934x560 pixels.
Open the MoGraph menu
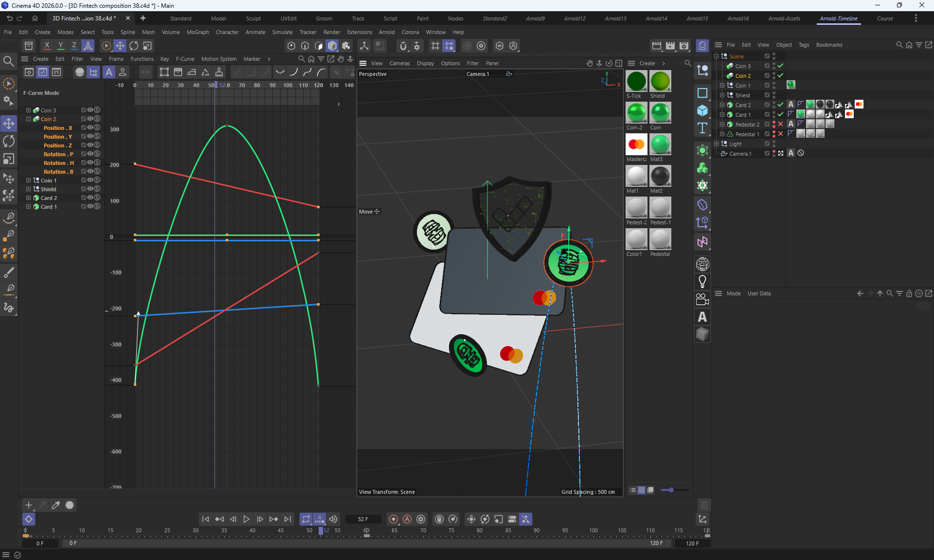coord(198,32)
